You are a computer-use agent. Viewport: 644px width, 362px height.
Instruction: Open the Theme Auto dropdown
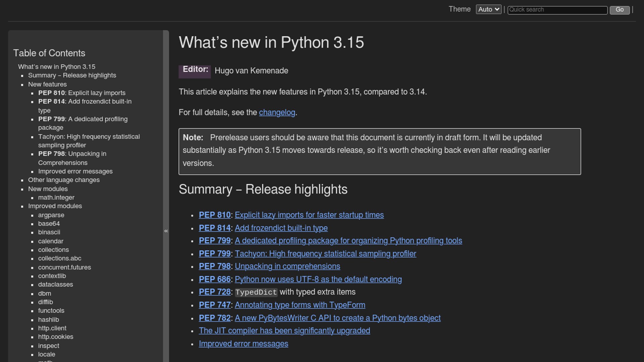[x=488, y=9]
